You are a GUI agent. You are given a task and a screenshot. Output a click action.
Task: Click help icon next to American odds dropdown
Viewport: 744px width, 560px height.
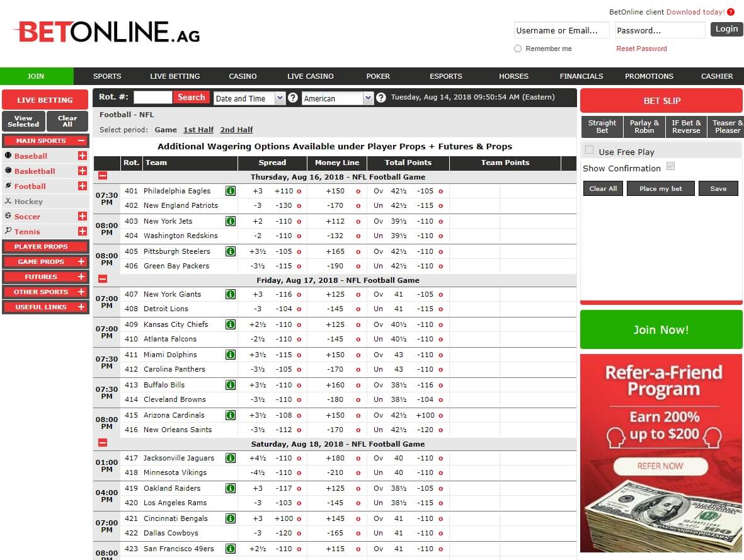[x=381, y=98]
